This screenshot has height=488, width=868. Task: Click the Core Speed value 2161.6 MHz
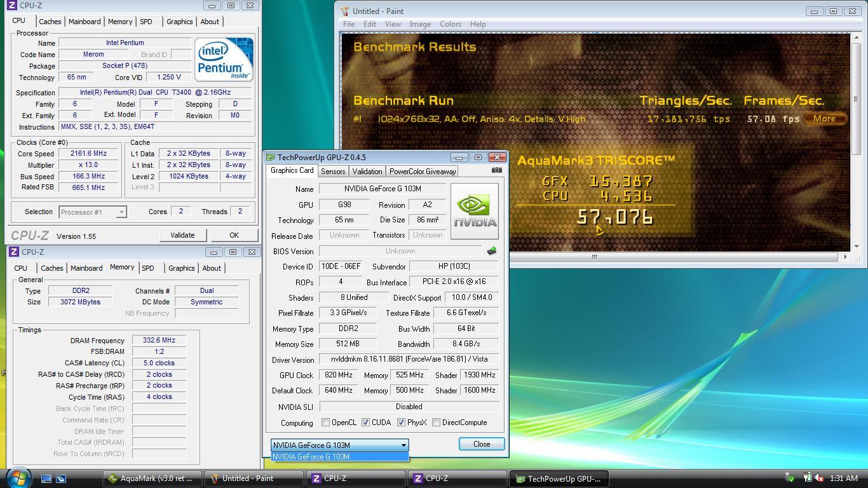pyautogui.click(x=89, y=154)
